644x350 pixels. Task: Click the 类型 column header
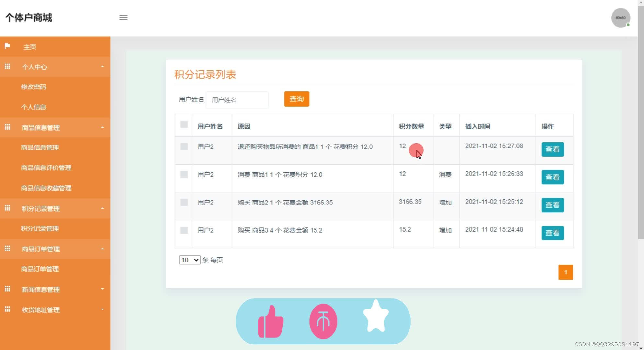tap(445, 126)
